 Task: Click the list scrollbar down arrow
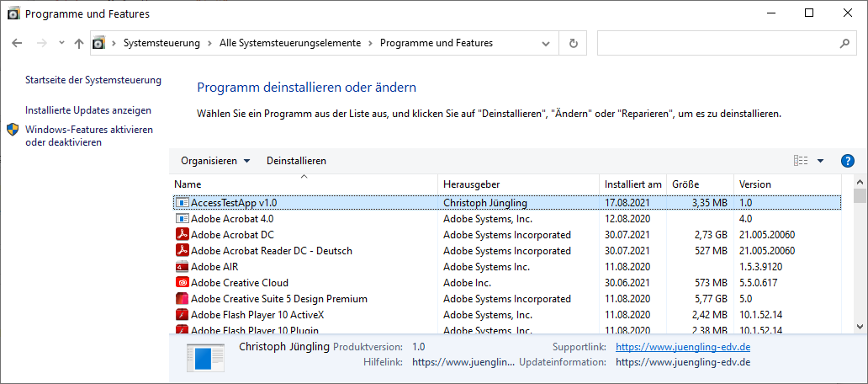(860, 327)
